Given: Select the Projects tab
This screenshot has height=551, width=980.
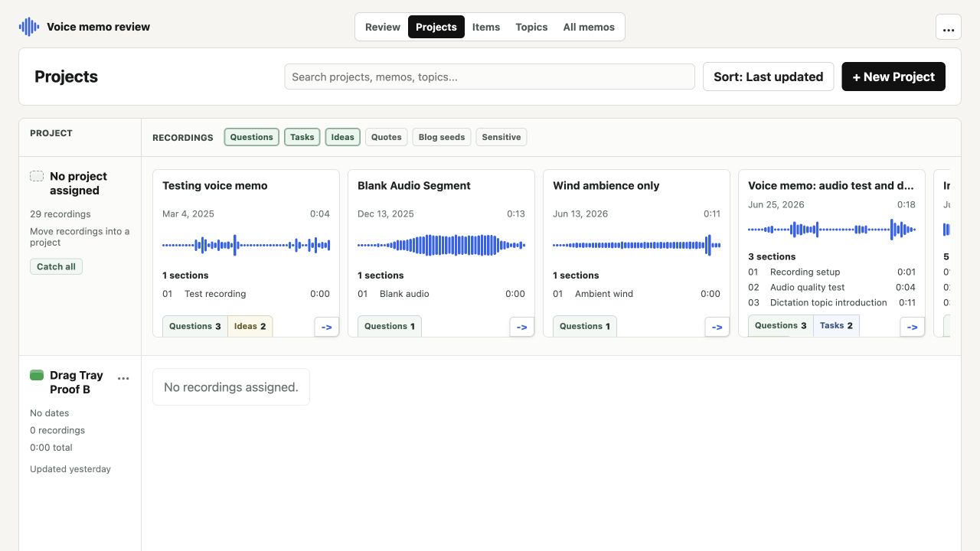Looking at the screenshot, I should point(436,27).
